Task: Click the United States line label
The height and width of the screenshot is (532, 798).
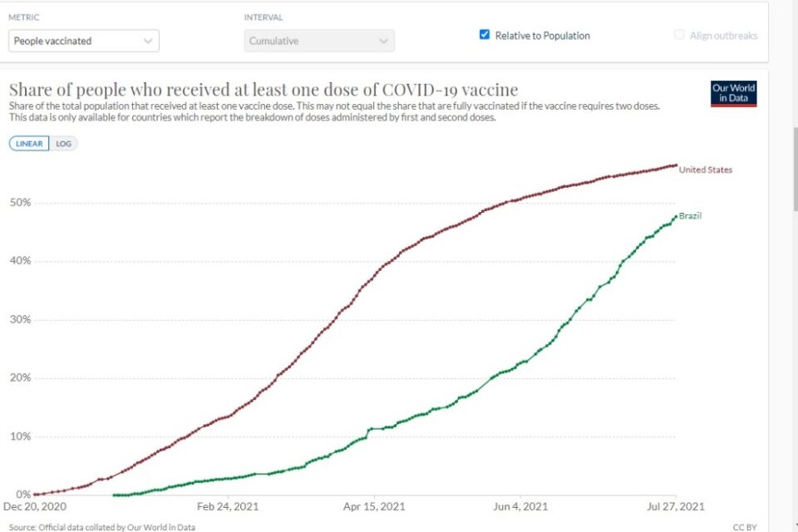Action: pos(706,170)
